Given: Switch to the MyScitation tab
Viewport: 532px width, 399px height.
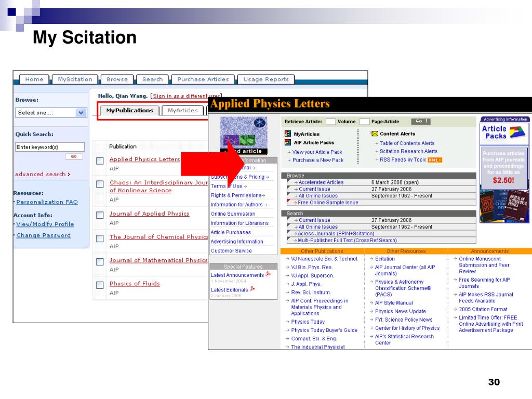Looking at the screenshot, I should pyautogui.click(x=75, y=79).
